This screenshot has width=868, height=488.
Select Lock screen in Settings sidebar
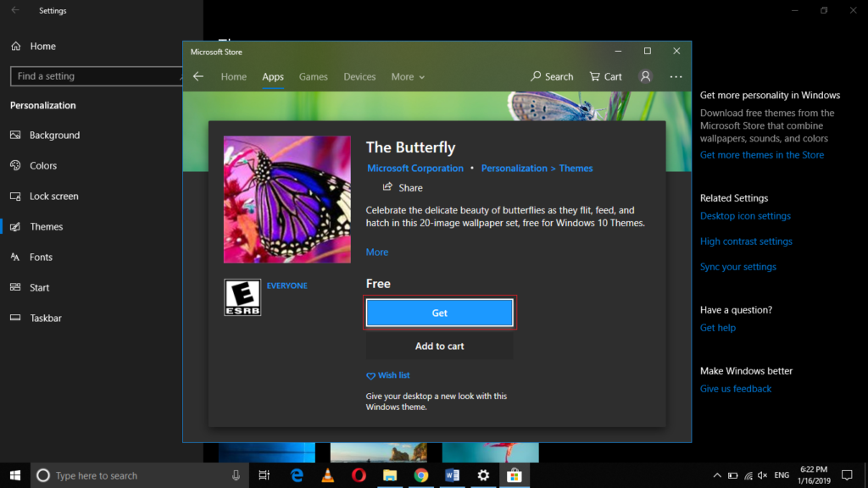pyautogui.click(x=53, y=196)
